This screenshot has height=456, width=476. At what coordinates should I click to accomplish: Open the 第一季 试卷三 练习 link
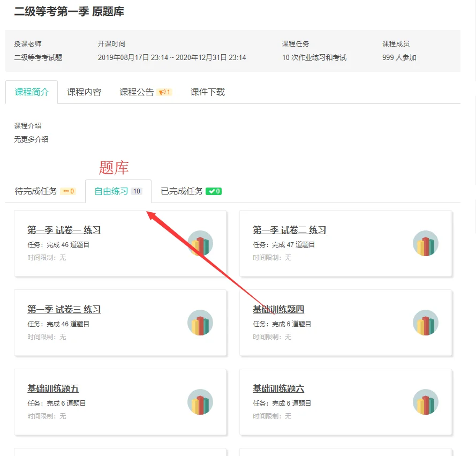click(x=64, y=309)
